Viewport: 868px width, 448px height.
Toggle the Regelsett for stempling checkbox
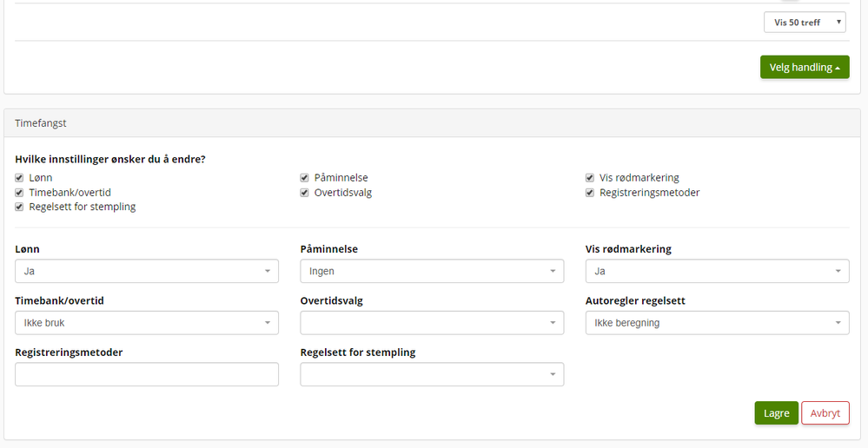pos(20,207)
